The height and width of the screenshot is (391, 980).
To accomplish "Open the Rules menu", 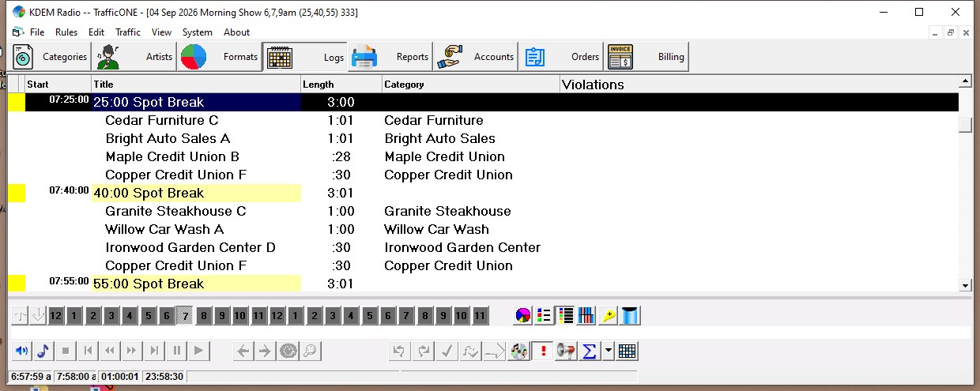I will tap(66, 32).
